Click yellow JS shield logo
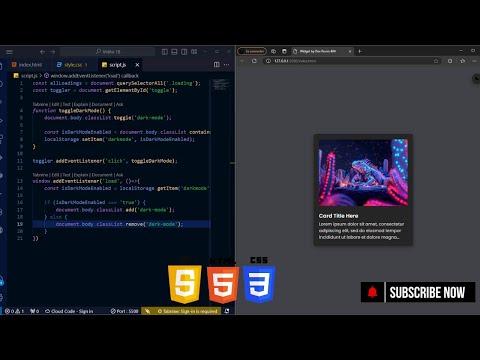480x360 pixels. (185, 284)
